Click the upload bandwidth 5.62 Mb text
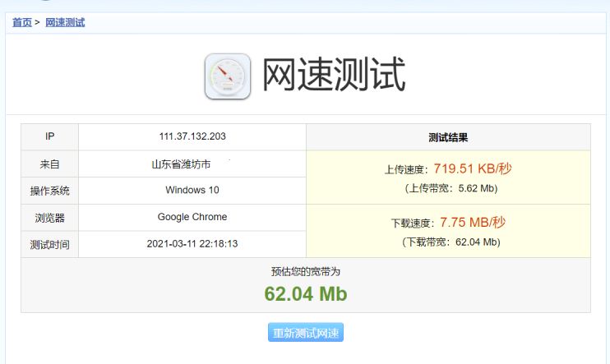The width and height of the screenshot is (610, 364). point(451,189)
